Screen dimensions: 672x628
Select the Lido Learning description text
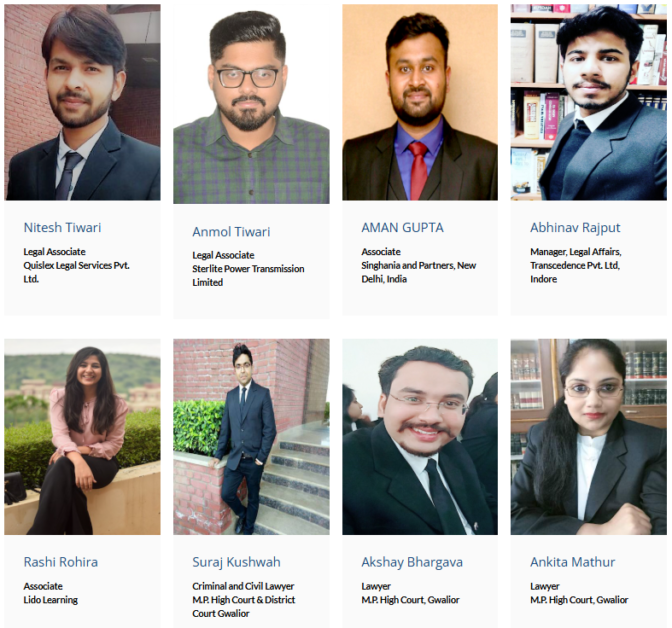[x=51, y=599]
